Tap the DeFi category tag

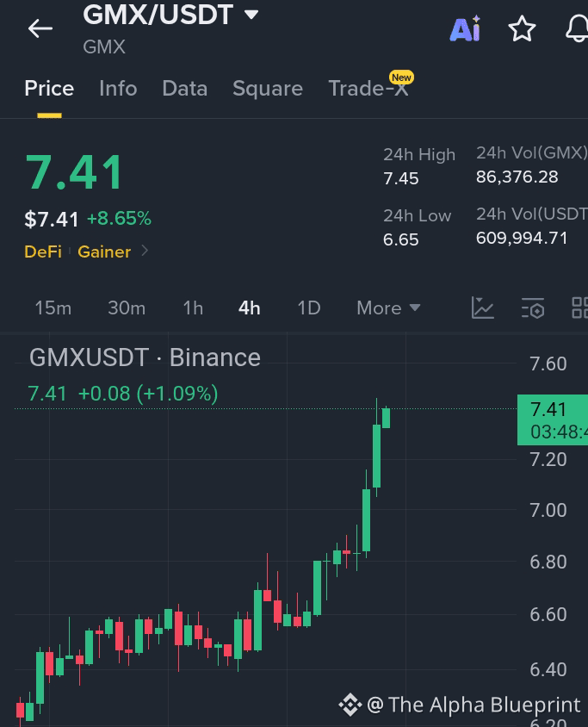click(x=43, y=252)
